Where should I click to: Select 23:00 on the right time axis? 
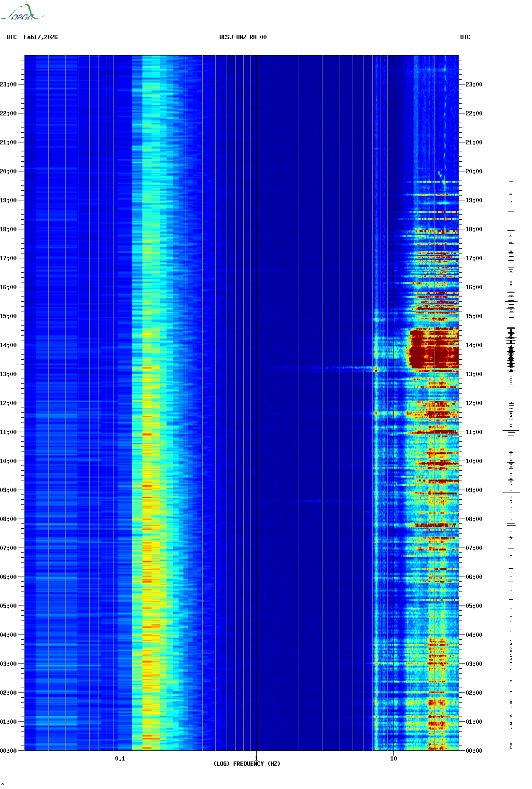click(x=474, y=85)
